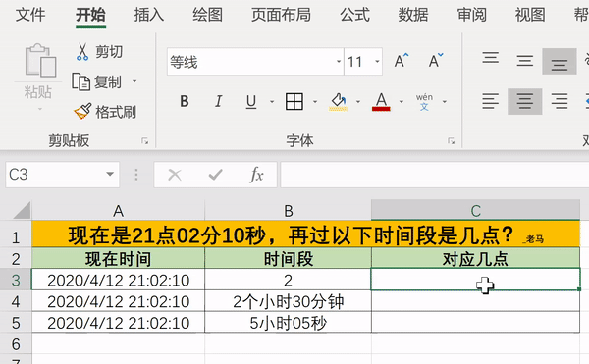Screen dimensions: 589x364
Task: Click the Select All corner triangle
Action: point(22,210)
